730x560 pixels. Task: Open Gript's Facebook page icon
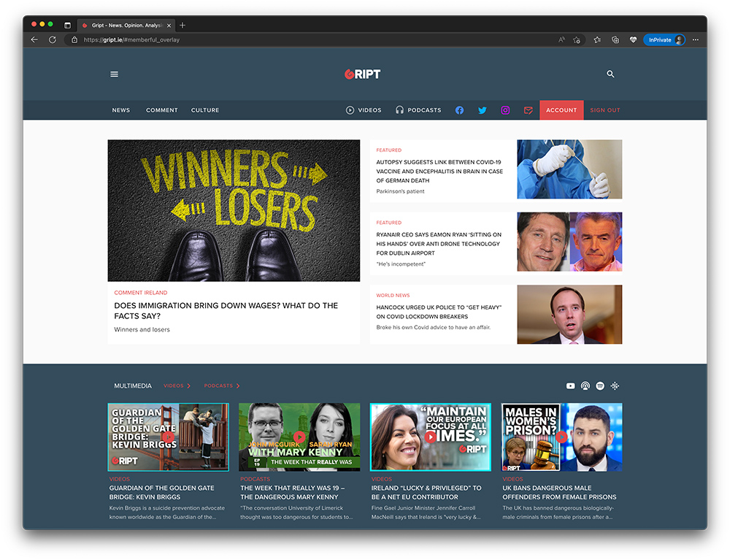pos(459,110)
